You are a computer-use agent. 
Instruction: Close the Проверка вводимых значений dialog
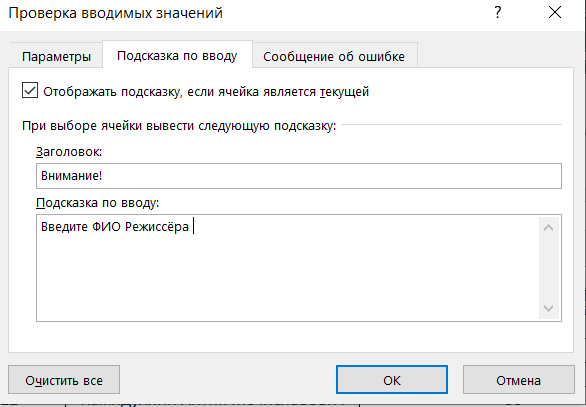(x=555, y=13)
